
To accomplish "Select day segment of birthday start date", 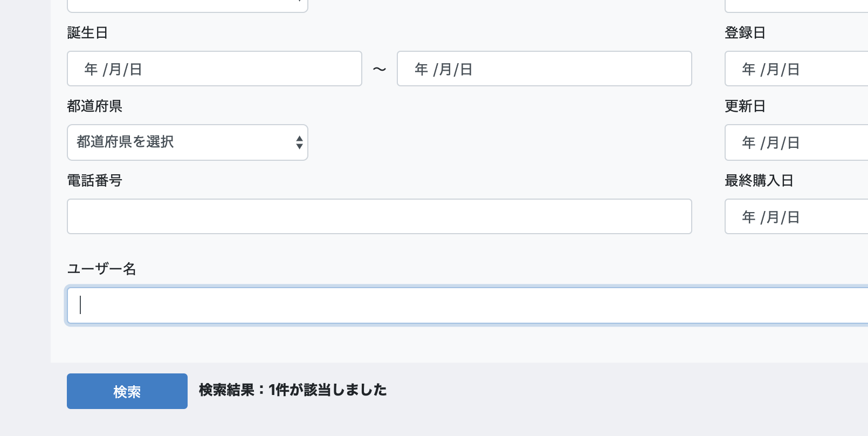I will (136, 69).
